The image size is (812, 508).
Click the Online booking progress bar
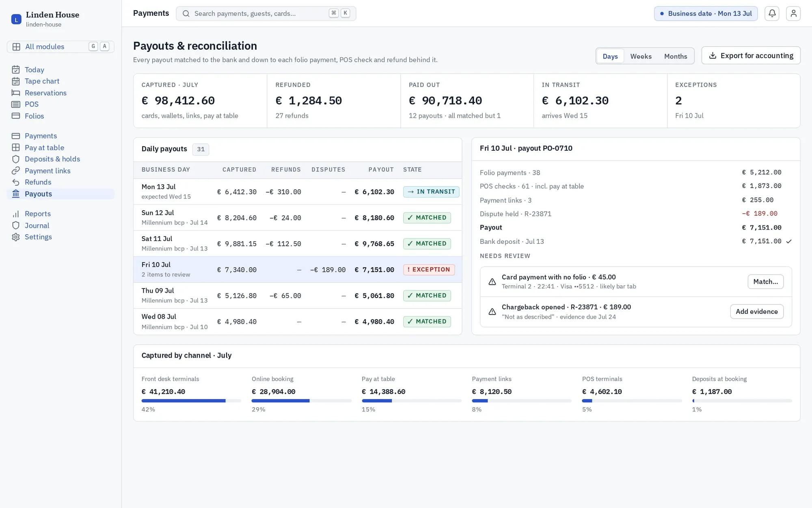pyautogui.click(x=301, y=401)
